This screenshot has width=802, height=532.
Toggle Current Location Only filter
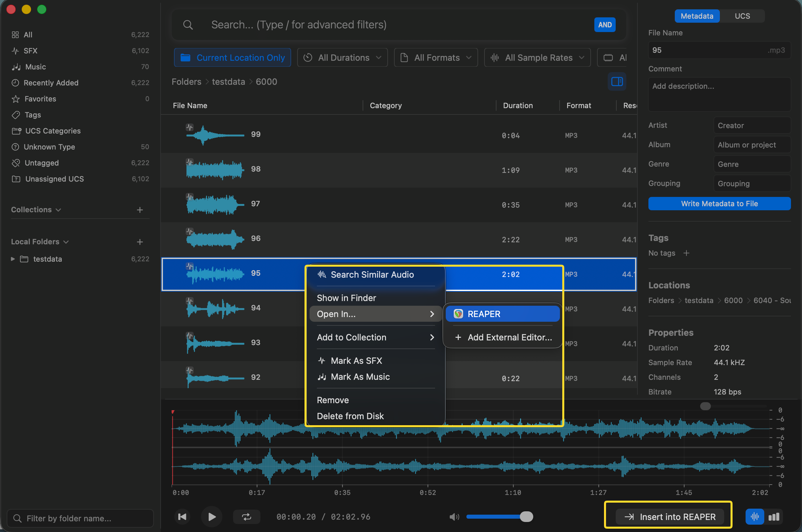click(x=232, y=58)
